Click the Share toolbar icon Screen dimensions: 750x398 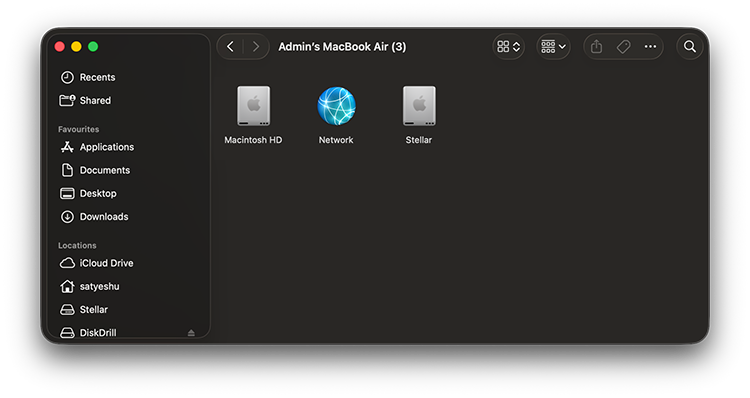pyautogui.click(x=596, y=46)
